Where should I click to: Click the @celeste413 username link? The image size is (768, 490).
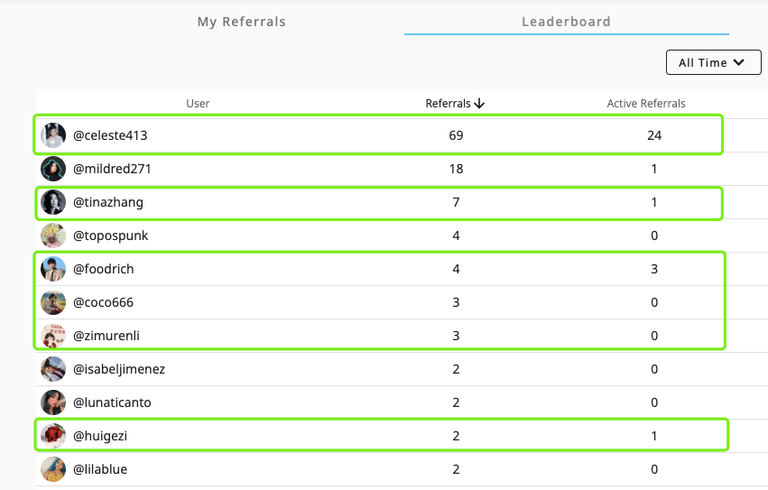click(x=110, y=135)
